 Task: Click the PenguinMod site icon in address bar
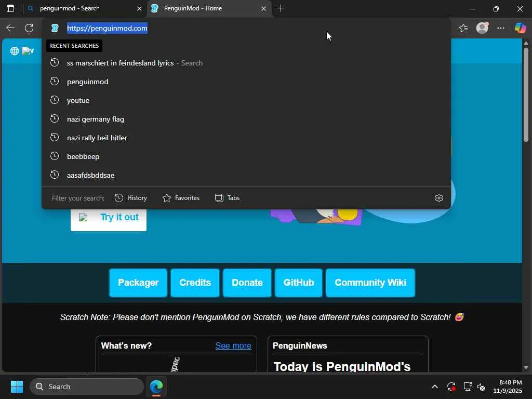(x=55, y=28)
